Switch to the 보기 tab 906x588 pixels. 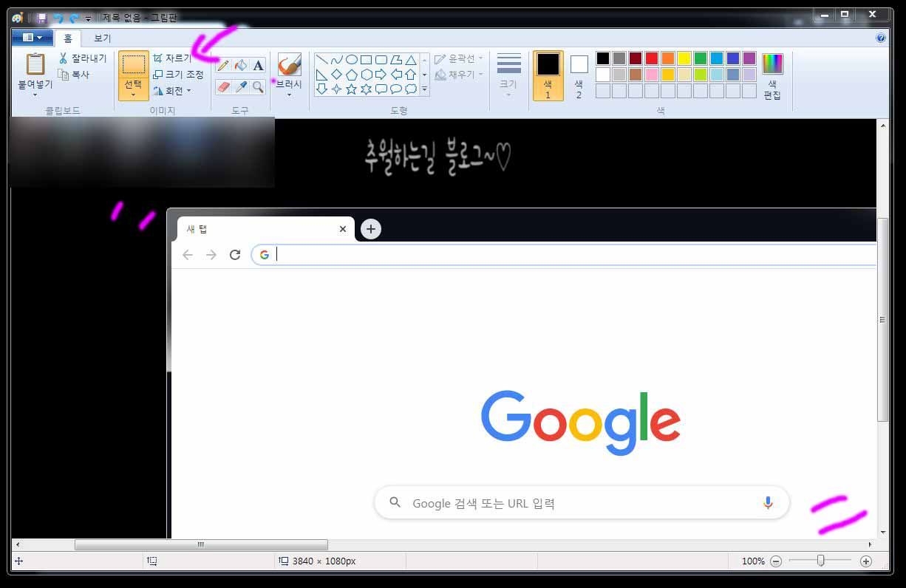tap(103, 38)
